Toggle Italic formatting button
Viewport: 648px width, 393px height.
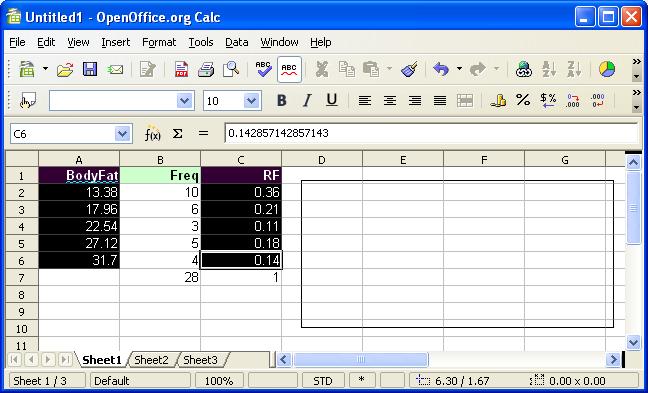307,100
